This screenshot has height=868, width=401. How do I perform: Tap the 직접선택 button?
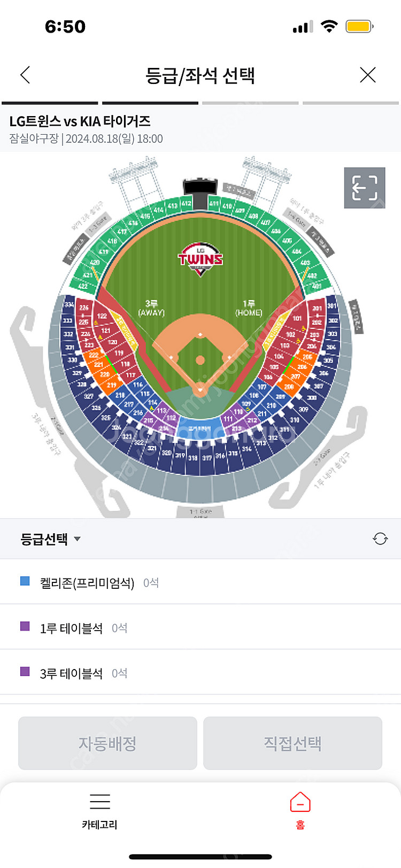tap(292, 743)
